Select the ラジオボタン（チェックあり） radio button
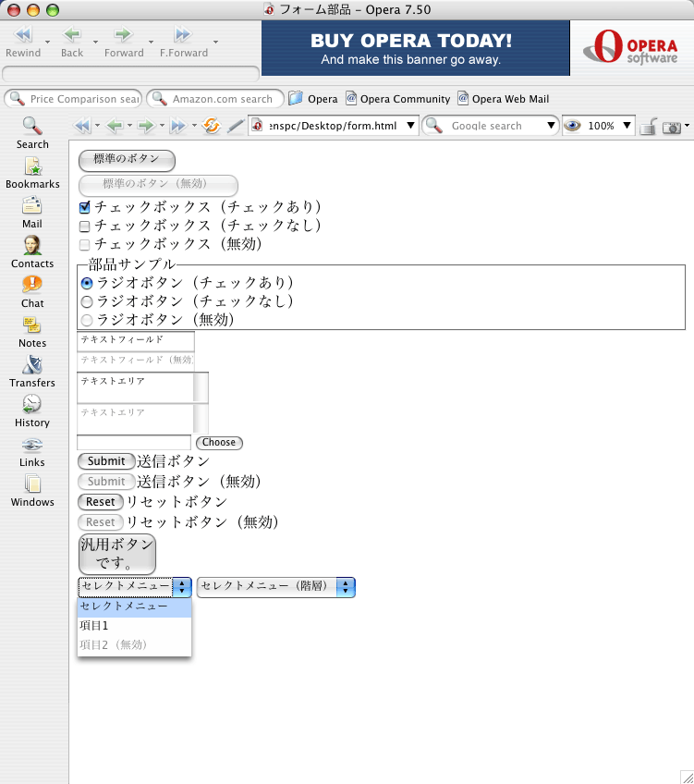 click(x=87, y=284)
